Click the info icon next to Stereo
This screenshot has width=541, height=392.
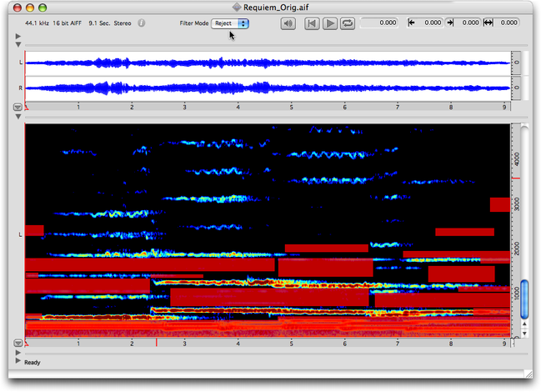point(142,23)
